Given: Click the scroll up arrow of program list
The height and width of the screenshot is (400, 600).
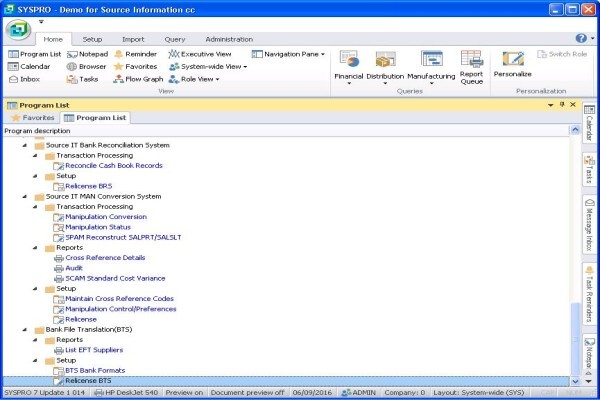Looking at the screenshot, I should click(x=575, y=130).
